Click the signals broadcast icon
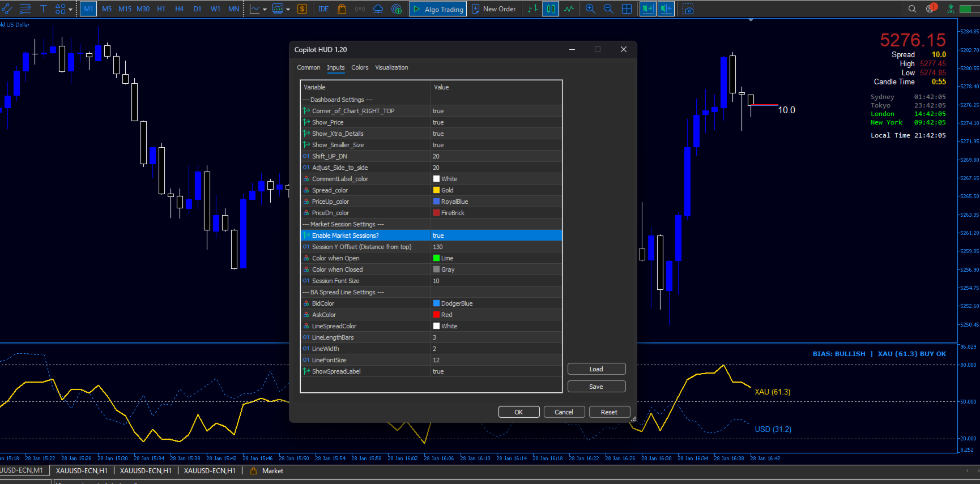Viewport: 980px width, 484px height. click(360, 9)
